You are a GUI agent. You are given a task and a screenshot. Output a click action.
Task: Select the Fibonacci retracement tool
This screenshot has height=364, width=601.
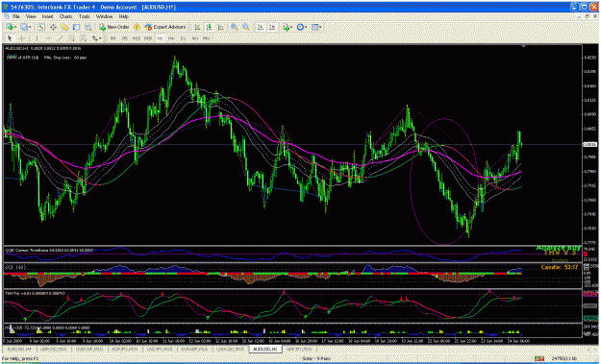pyautogui.click(x=84, y=38)
